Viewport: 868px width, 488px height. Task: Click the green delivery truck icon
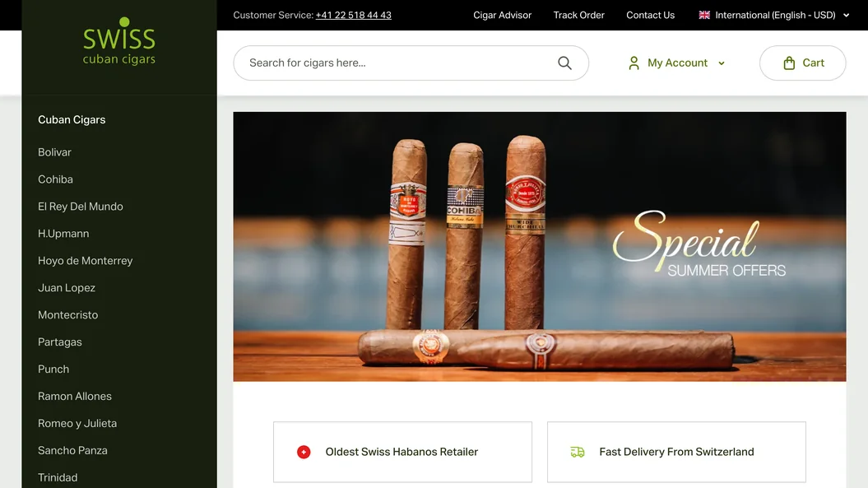pos(578,452)
